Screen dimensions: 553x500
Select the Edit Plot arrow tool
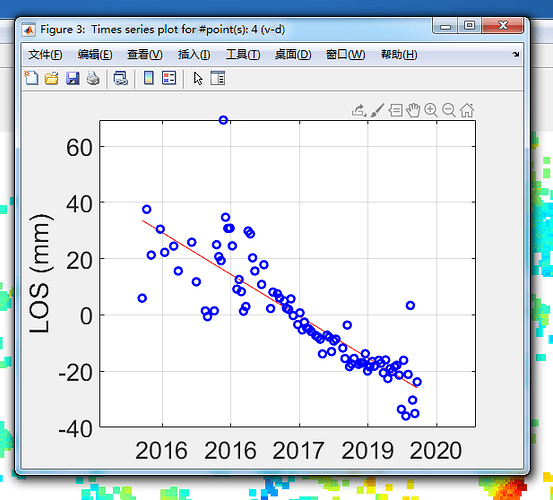(x=198, y=78)
